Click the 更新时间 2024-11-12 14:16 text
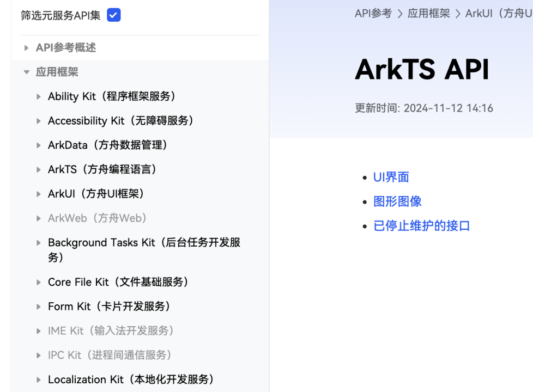The height and width of the screenshot is (392, 533). 424,108
